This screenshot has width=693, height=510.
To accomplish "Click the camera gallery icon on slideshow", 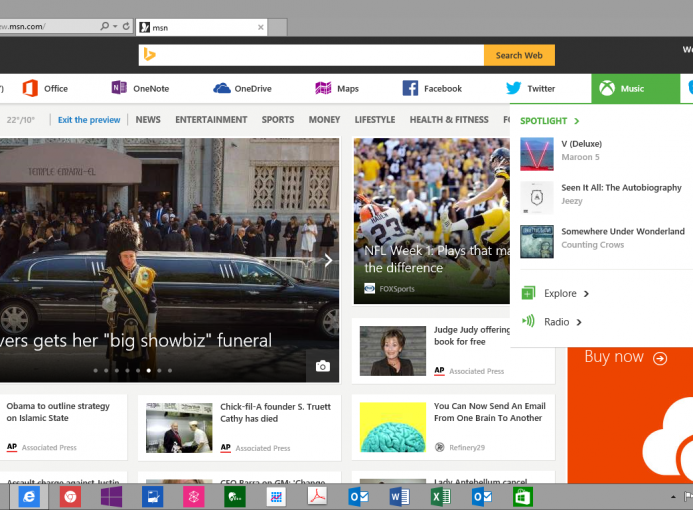I will click(x=323, y=366).
